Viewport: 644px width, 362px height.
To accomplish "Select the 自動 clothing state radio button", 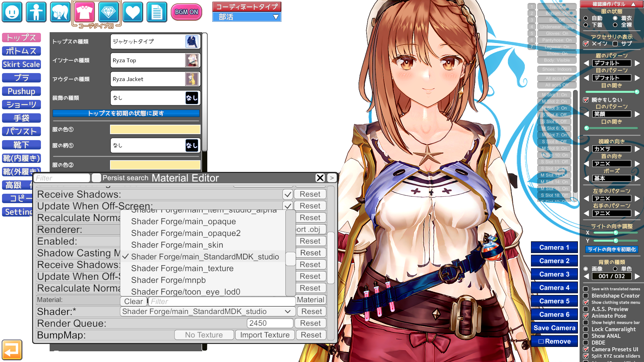I will pyautogui.click(x=586, y=18).
